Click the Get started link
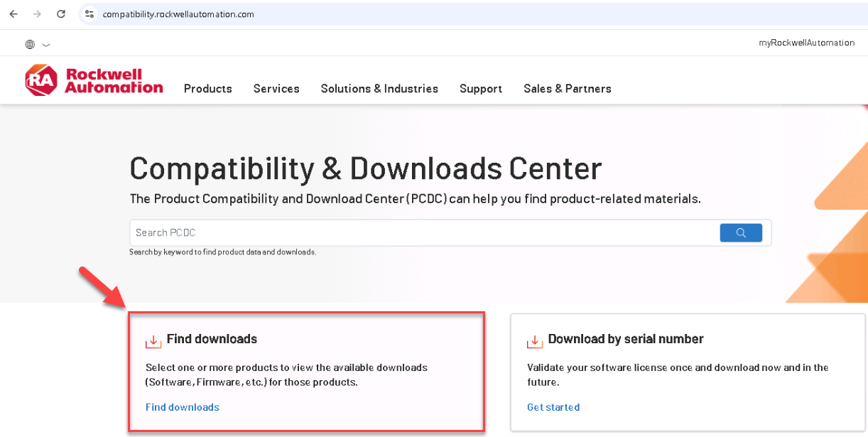This screenshot has height=437, width=868. [553, 407]
